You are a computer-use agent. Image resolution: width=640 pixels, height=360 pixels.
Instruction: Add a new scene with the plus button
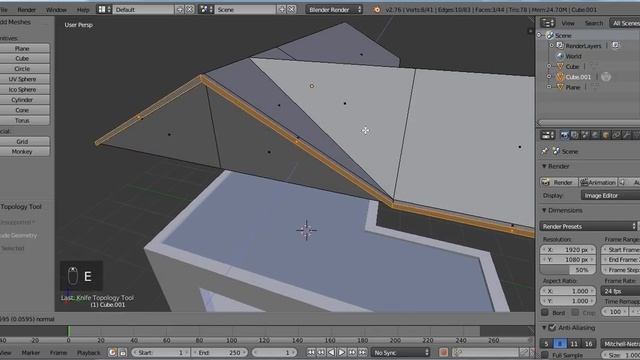pyautogui.click(x=281, y=9)
